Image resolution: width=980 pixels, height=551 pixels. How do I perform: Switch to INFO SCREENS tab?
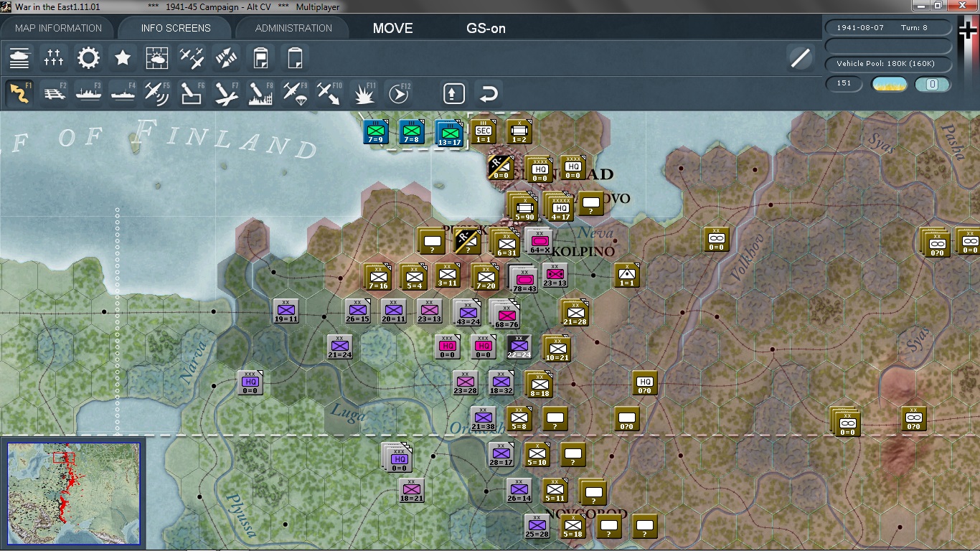coord(176,28)
